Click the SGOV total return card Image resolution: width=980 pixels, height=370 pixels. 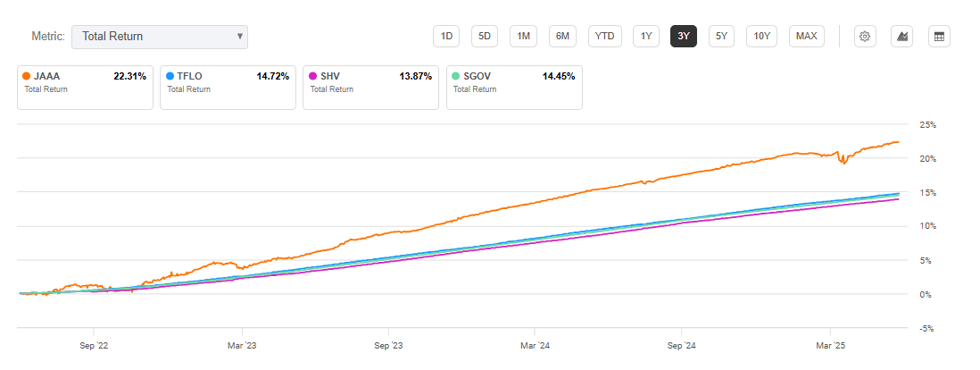tap(514, 87)
